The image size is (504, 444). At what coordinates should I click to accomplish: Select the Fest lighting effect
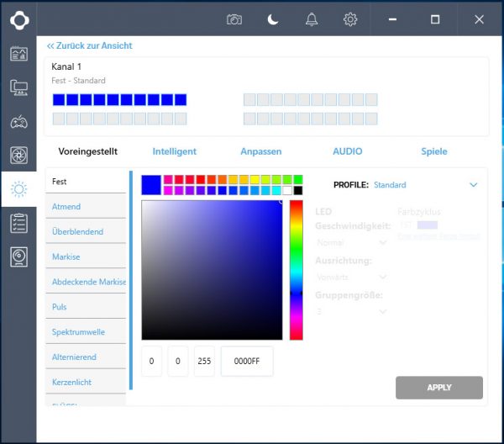click(86, 182)
